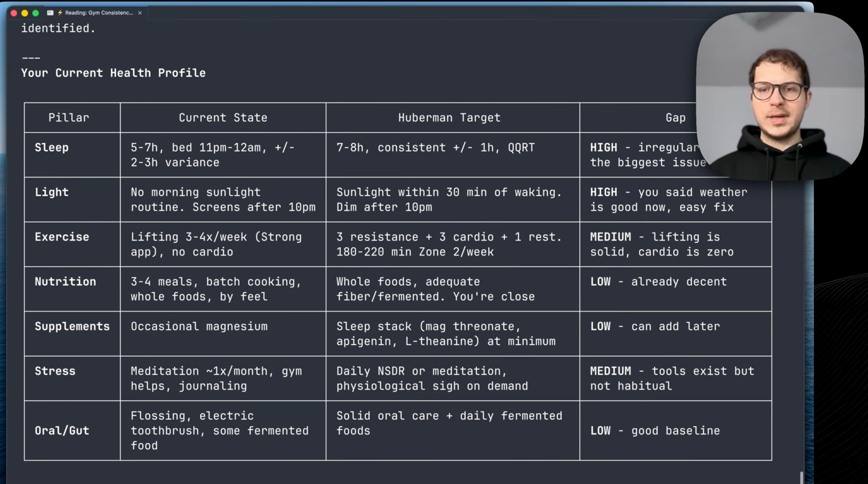This screenshot has height=484, width=868.
Task: Maximize the terminal with the green button
Action: click(x=35, y=13)
